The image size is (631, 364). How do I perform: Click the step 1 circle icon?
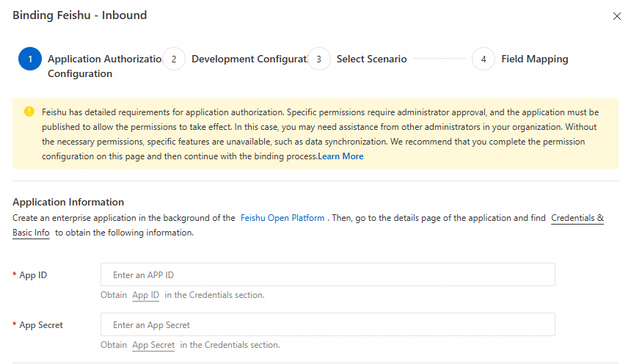30,59
